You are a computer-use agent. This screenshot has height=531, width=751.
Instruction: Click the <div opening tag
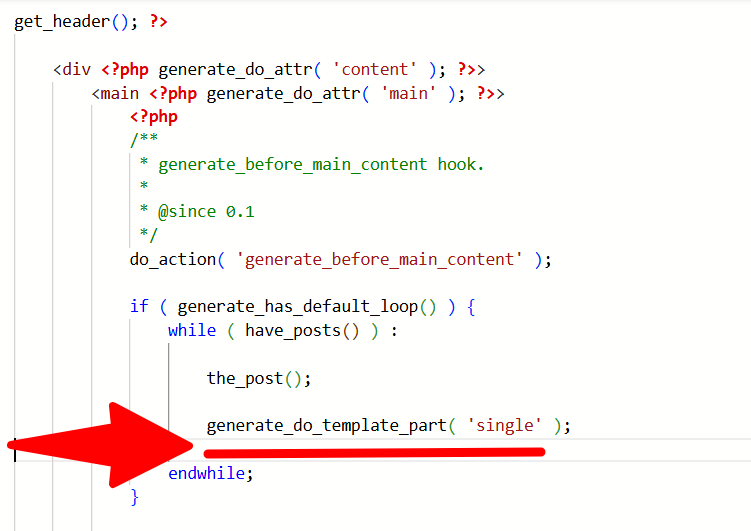click(x=72, y=69)
